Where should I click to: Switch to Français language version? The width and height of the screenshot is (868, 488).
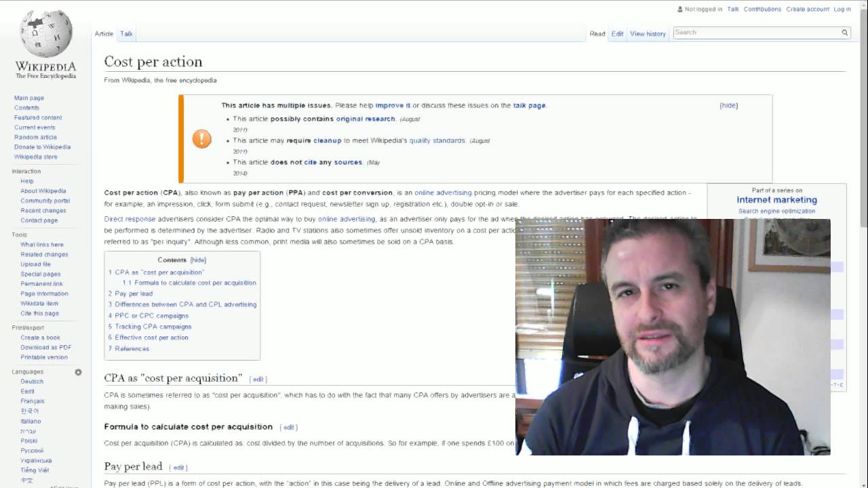coord(33,402)
